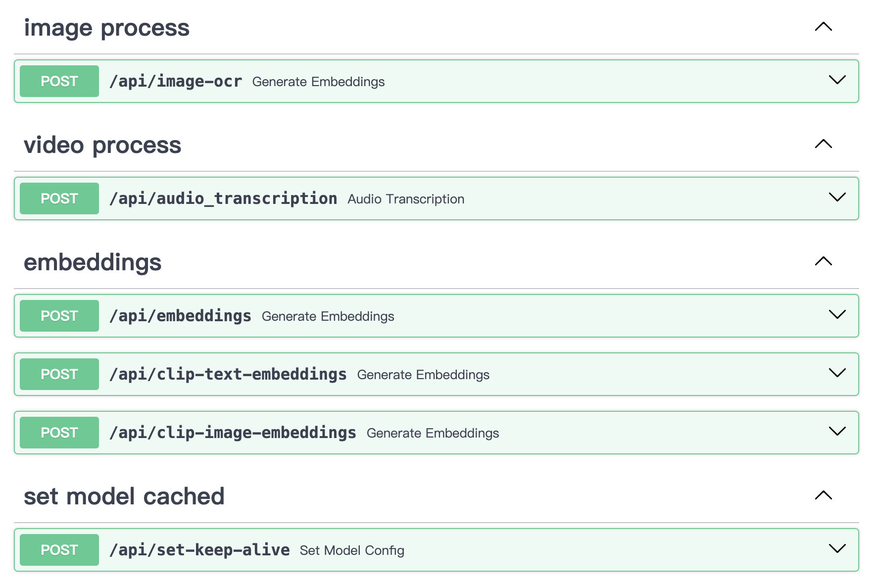Collapse the set model cached chevron

pos(823,495)
